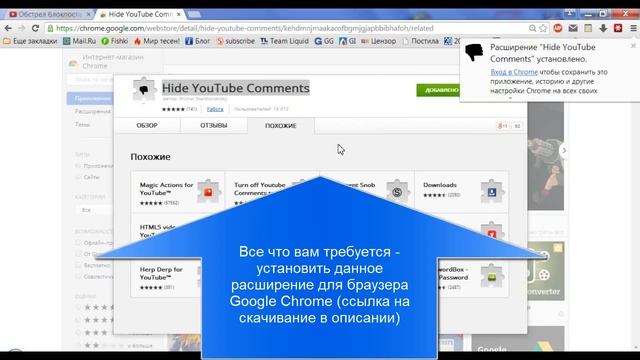Tick the Бесплатно filter checkbox
Screen dimensions: 640x360
pyautogui.click(x=78, y=265)
